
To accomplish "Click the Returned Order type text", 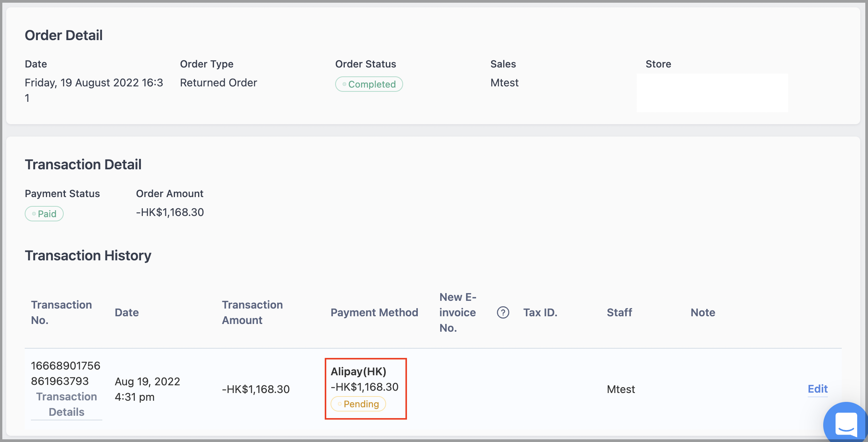I will [x=219, y=83].
